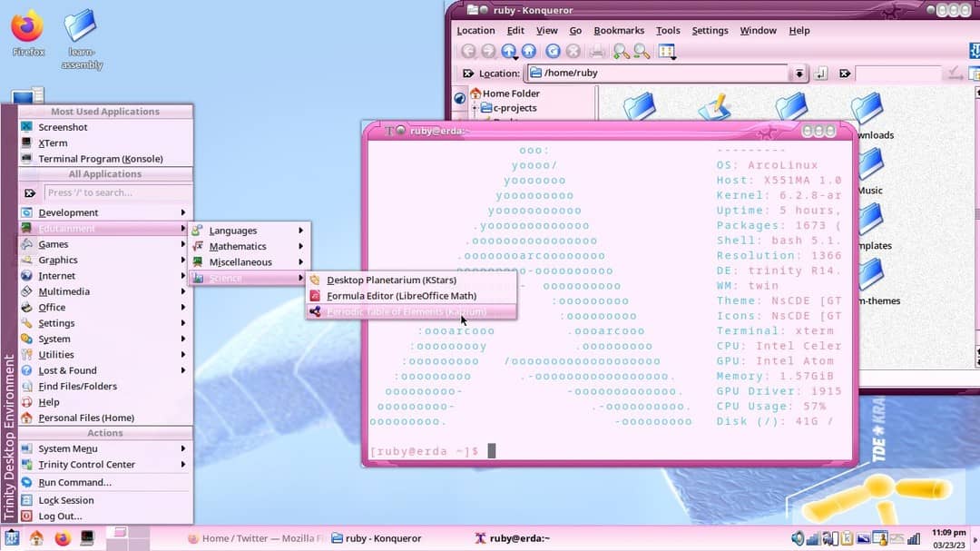
Task: Expand the c-projects tree node
Action: click(475, 108)
